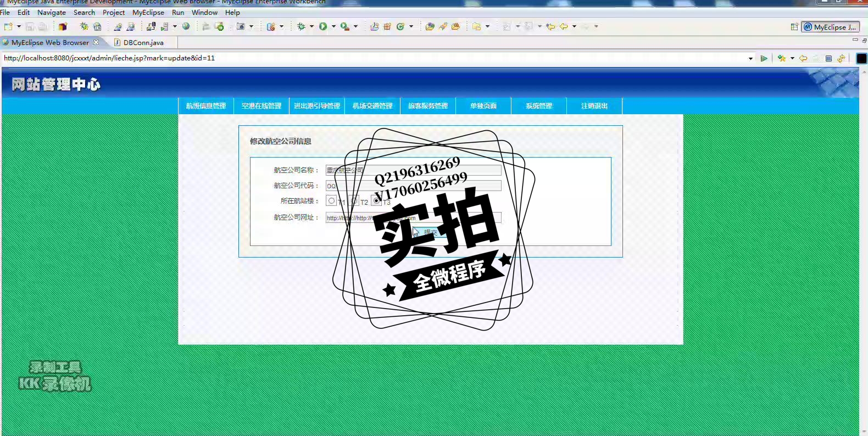Select the T1 terminal radio button

point(331,201)
